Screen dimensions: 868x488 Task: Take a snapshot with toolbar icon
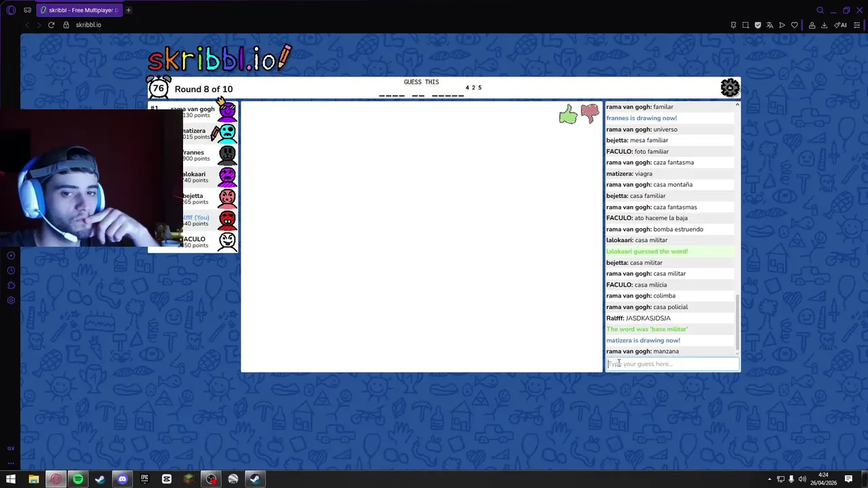[x=745, y=25]
